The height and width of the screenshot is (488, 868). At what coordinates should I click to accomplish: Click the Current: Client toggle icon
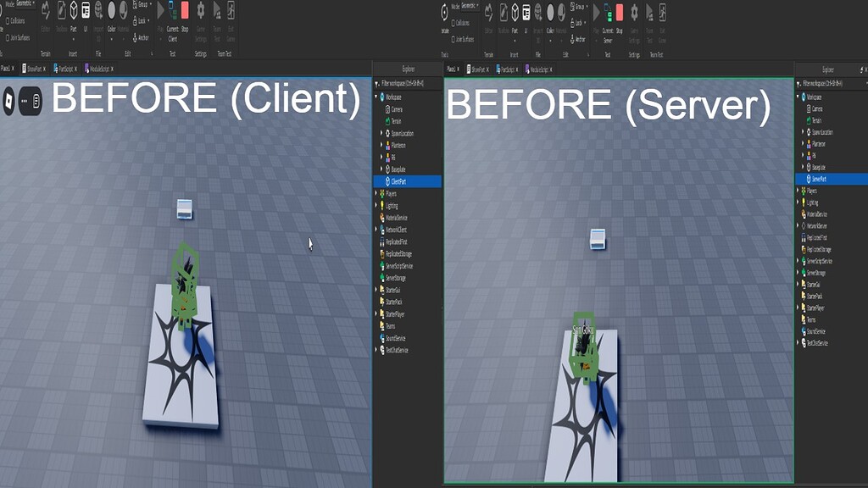pyautogui.click(x=172, y=10)
